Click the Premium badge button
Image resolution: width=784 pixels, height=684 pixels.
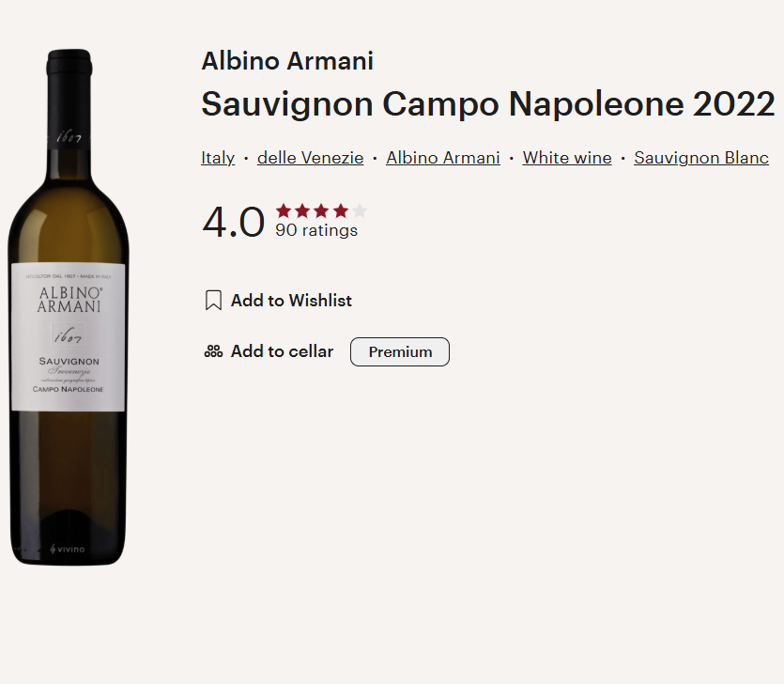point(400,351)
